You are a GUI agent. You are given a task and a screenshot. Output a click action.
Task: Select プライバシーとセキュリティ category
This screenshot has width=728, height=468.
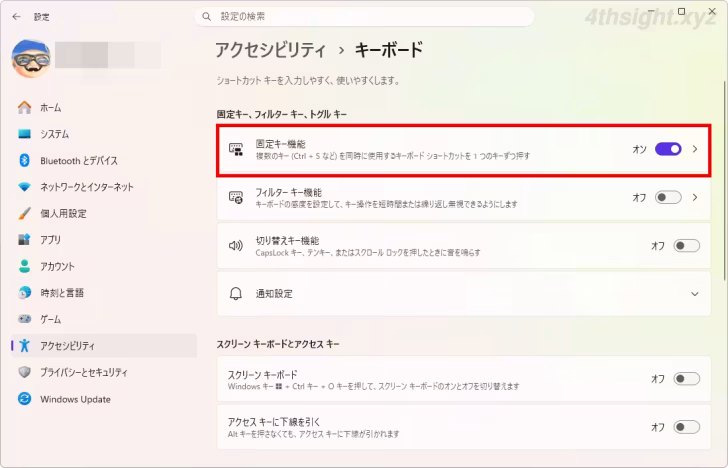[104, 372]
